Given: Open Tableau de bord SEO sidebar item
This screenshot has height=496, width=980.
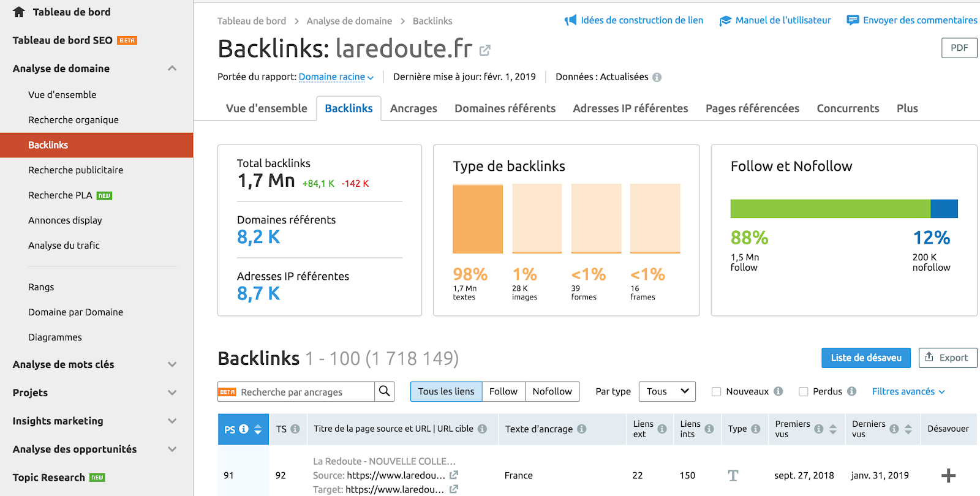Looking at the screenshot, I should [x=62, y=40].
